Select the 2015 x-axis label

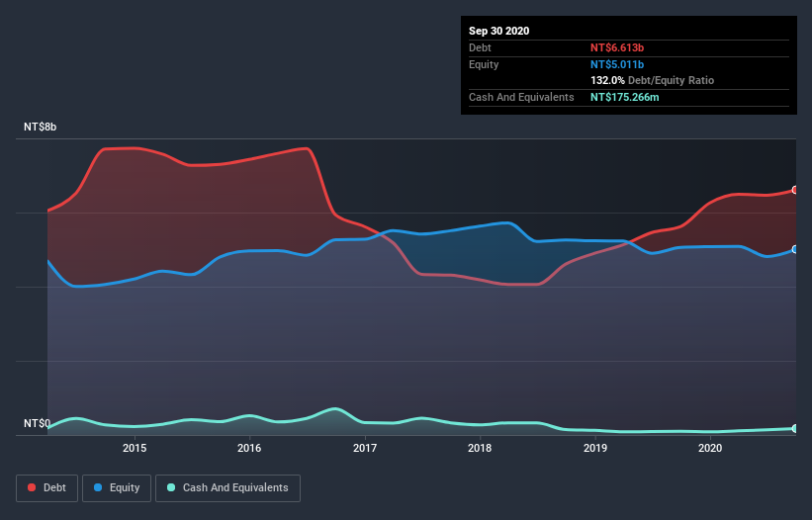tap(135, 448)
